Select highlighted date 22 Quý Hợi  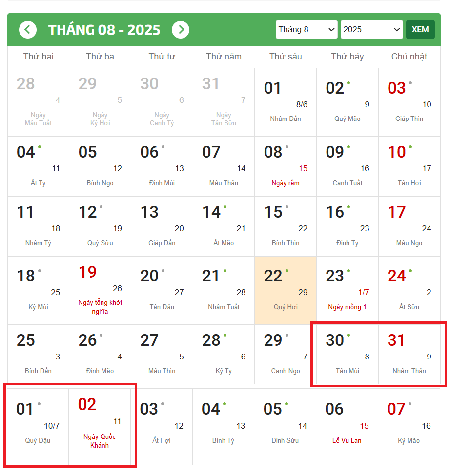[286, 290]
